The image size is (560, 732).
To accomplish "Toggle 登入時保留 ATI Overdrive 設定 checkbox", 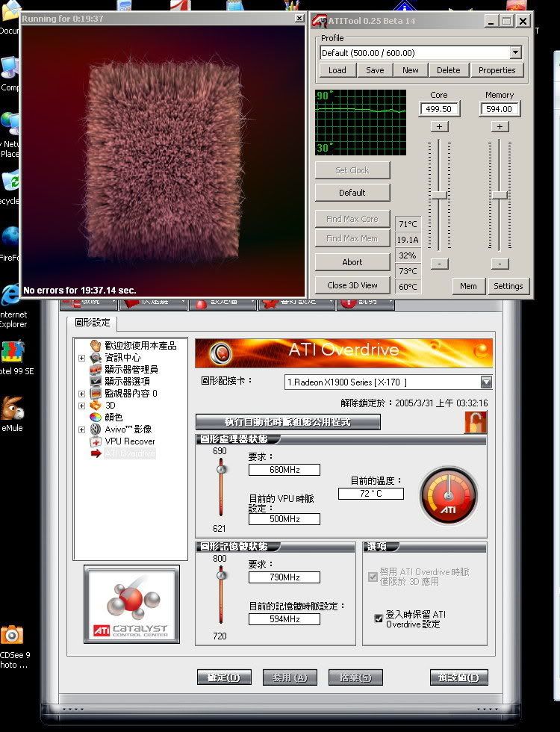I will (379, 618).
